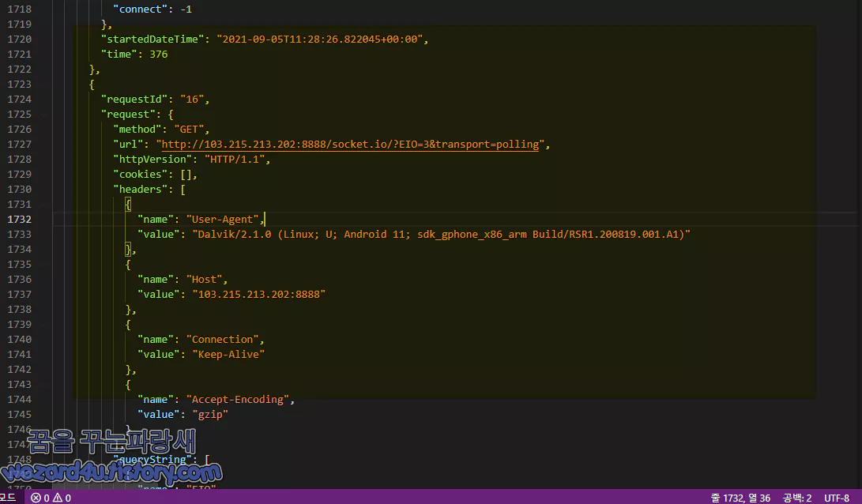Open the restricted mode status bar item

(8, 498)
